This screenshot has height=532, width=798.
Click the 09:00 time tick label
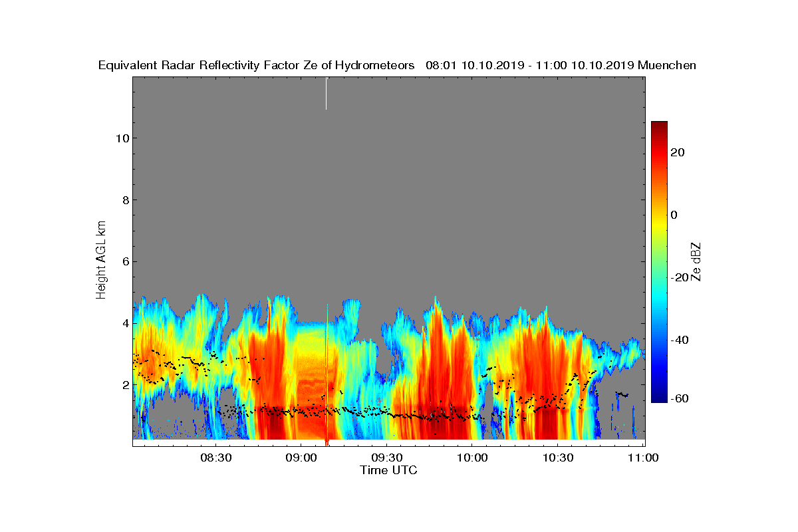(301, 458)
